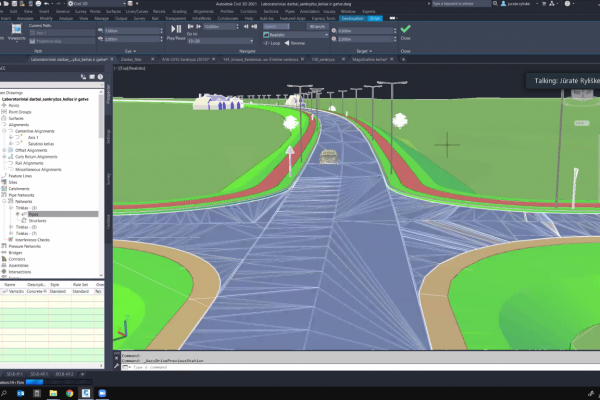This screenshot has height=400, width=600.
Task: Expand the Offset Alignments tree node
Action: (x=4, y=150)
